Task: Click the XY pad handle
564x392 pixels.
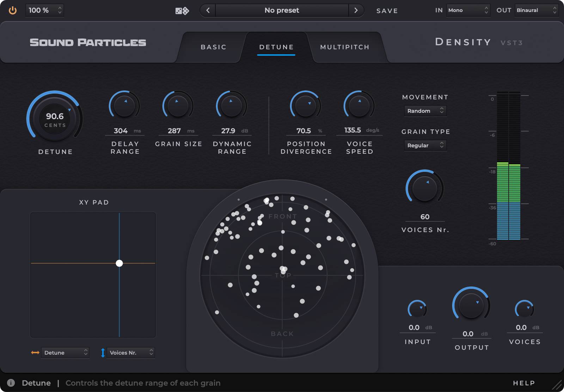Action: coord(120,263)
